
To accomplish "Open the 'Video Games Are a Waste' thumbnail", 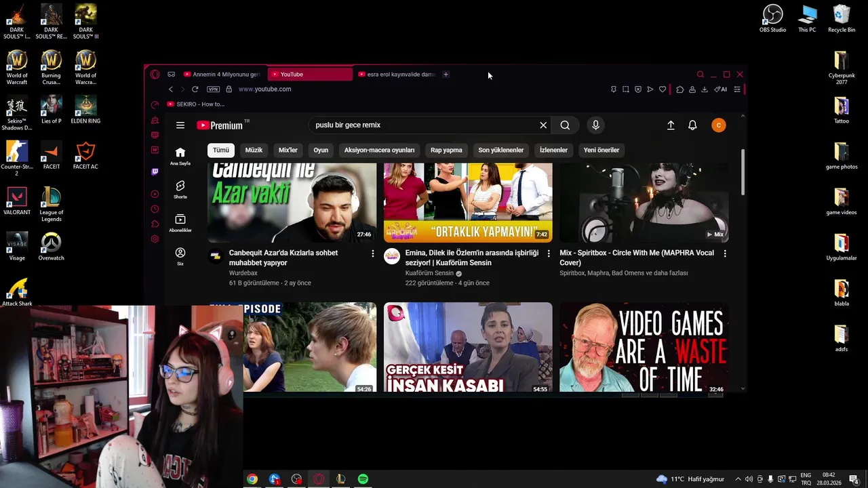I will (644, 347).
